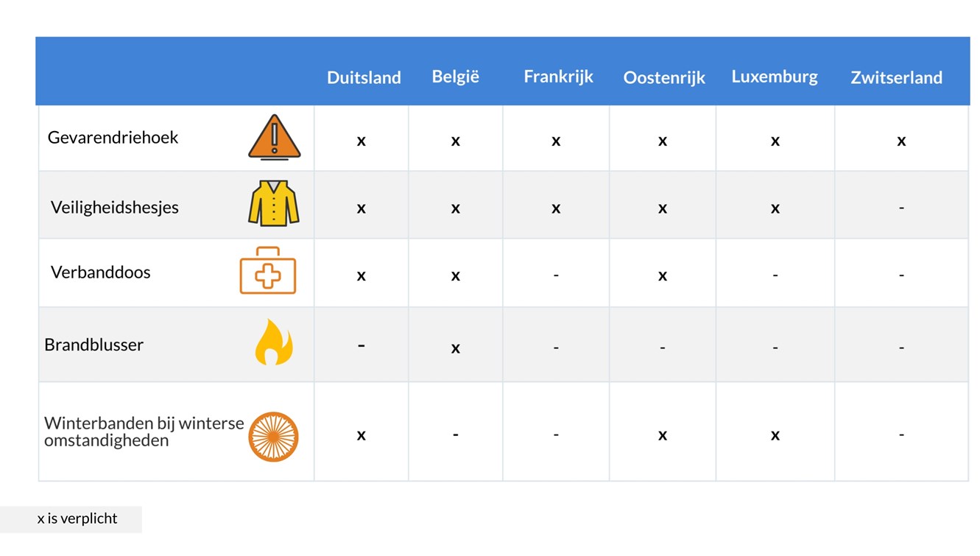Click the Winterbanden bij winterse omstandigheden label

[144, 432]
